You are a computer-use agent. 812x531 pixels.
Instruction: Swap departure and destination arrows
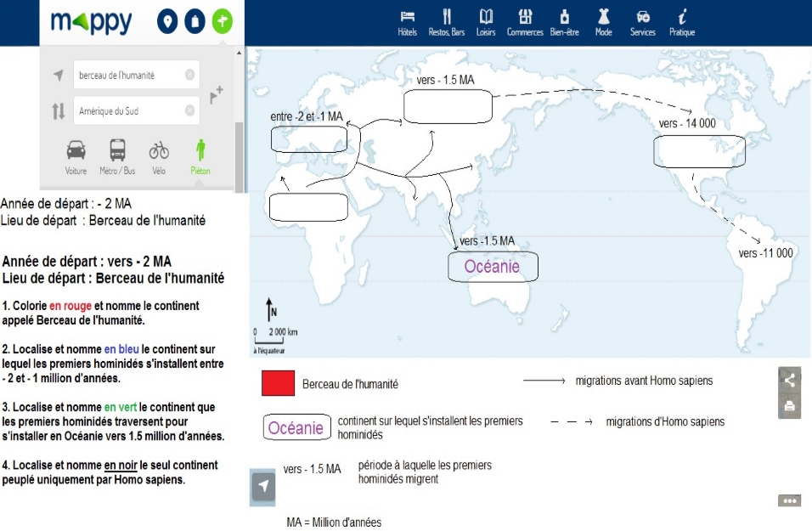click(x=58, y=111)
